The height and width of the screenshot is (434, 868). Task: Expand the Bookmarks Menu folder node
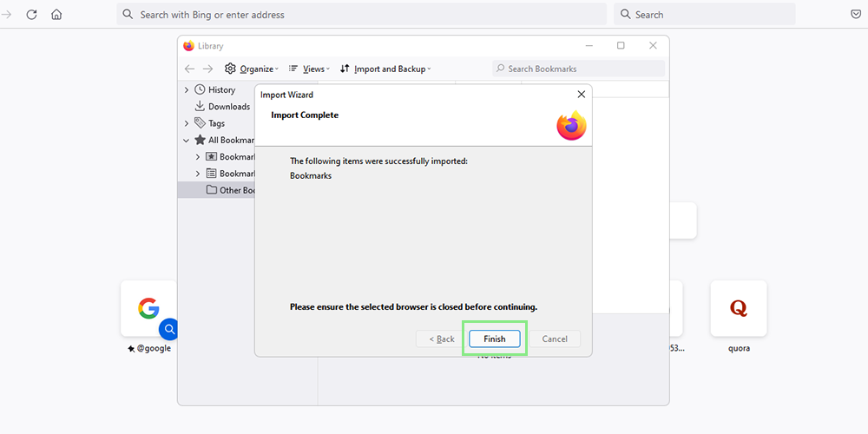(x=198, y=174)
